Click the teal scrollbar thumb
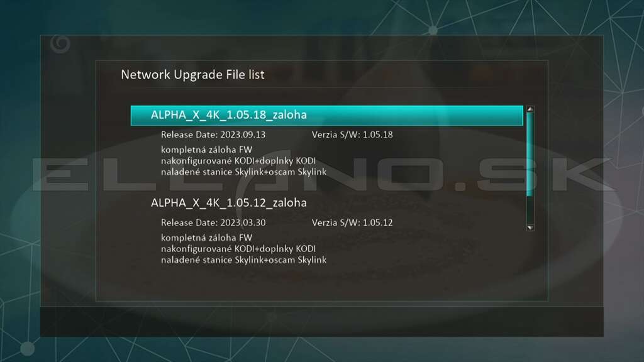This screenshot has width=644, height=362. click(x=530, y=154)
